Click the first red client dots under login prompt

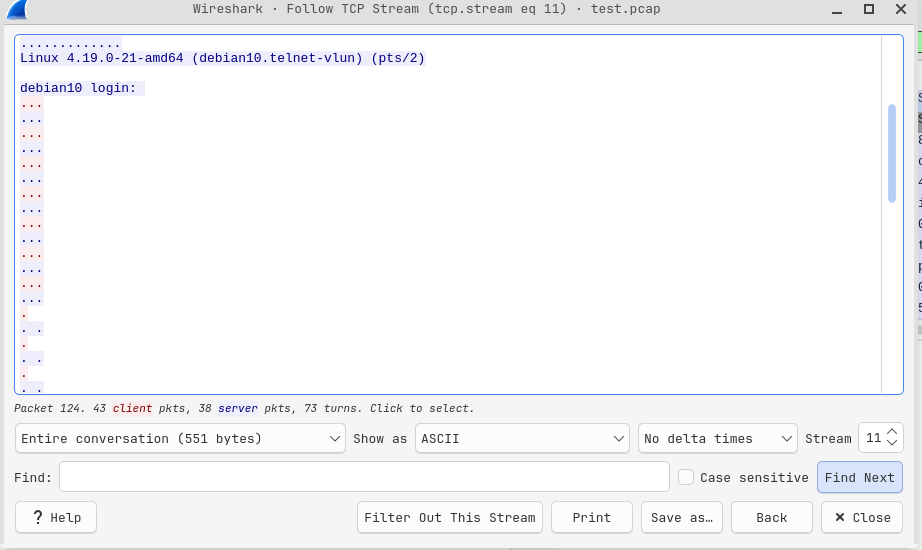(31, 104)
